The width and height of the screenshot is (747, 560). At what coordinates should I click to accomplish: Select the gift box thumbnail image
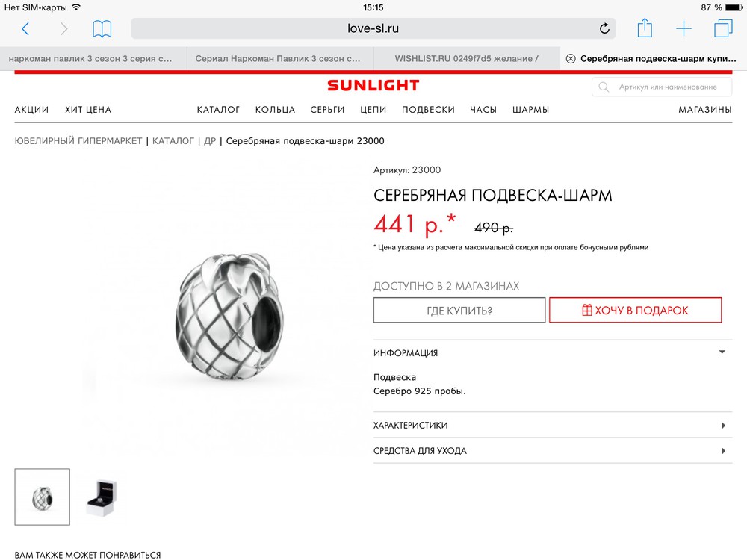pyautogui.click(x=102, y=497)
